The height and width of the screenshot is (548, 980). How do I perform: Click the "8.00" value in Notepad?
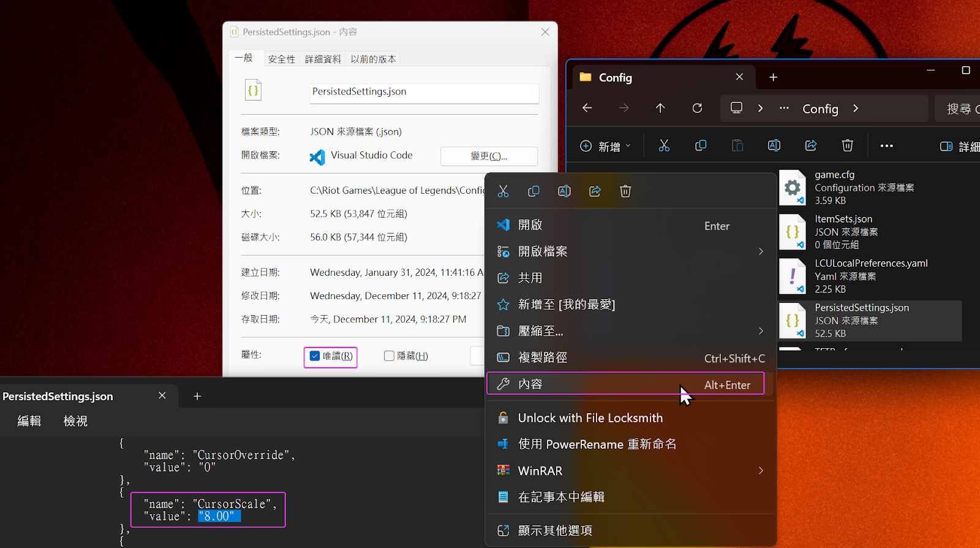219,516
